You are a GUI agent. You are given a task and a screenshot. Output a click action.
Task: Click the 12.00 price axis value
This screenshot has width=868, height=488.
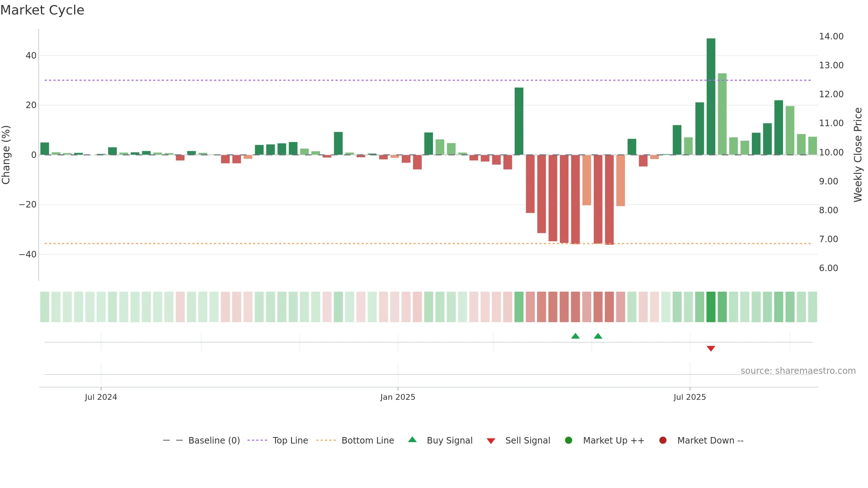click(x=831, y=94)
